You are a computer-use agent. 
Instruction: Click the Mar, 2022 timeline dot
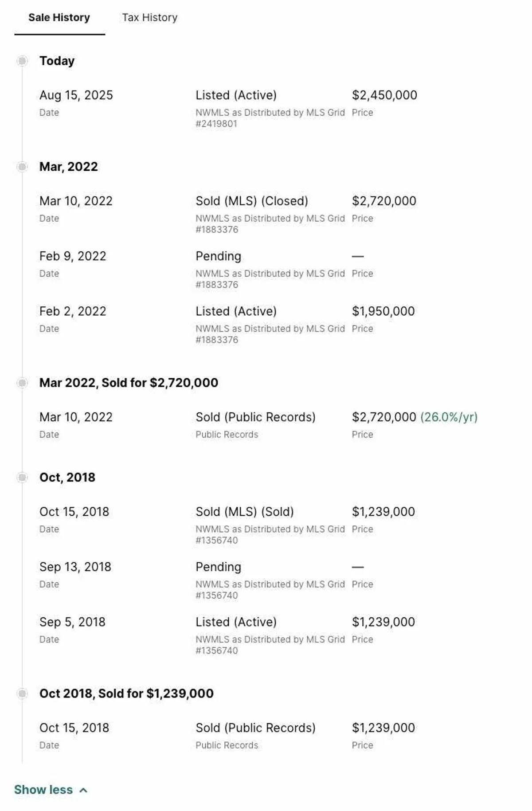click(22, 167)
